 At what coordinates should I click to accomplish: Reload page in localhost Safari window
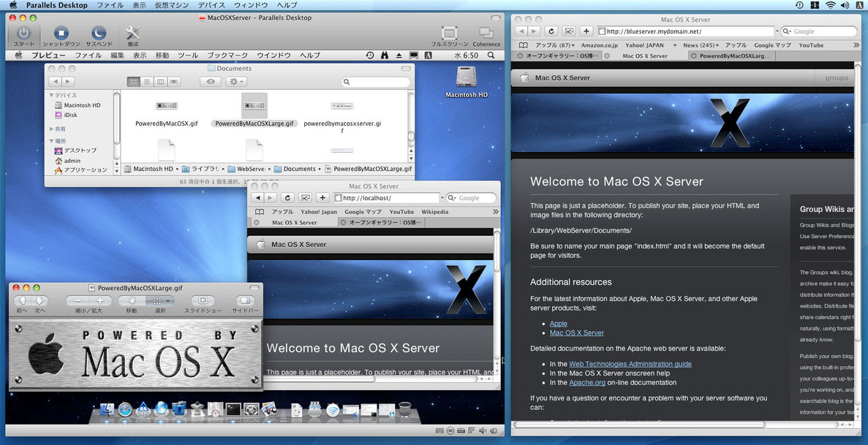tap(287, 197)
